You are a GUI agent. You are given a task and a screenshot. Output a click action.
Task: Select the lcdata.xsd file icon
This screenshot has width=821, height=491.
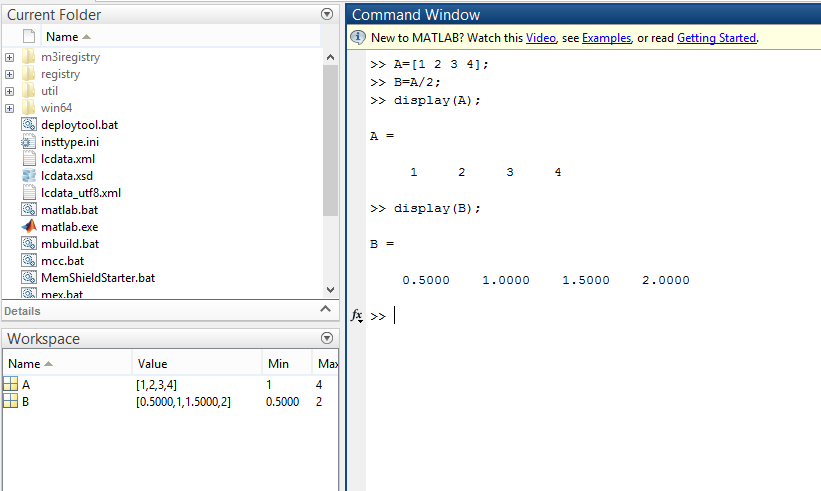29,176
